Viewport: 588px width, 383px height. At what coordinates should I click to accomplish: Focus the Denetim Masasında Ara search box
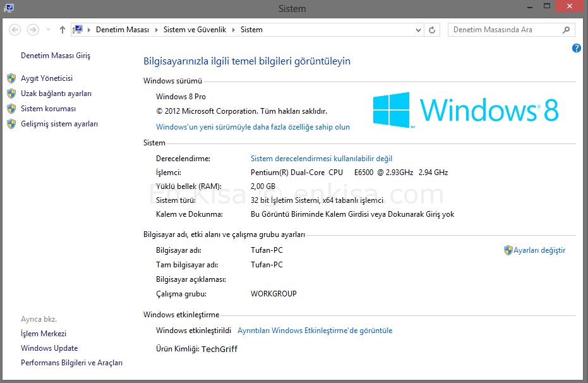coord(511,30)
